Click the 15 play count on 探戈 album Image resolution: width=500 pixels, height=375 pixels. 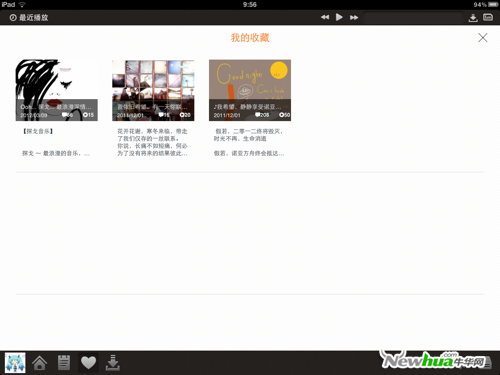88,115
